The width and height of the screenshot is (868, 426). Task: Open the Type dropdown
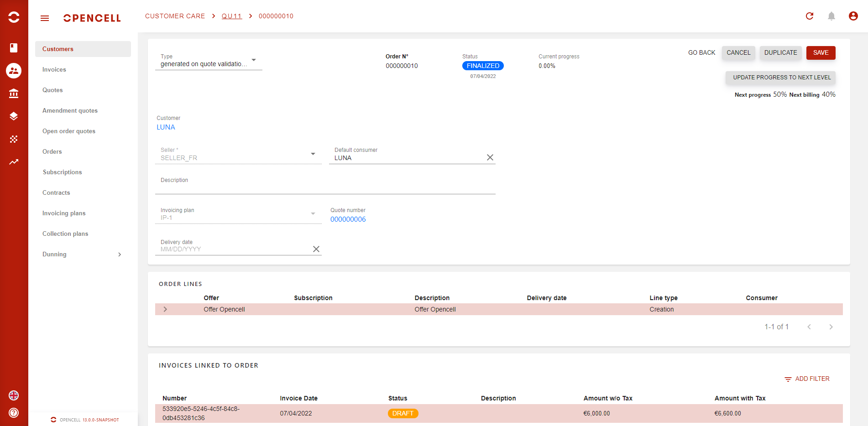[254, 60]
